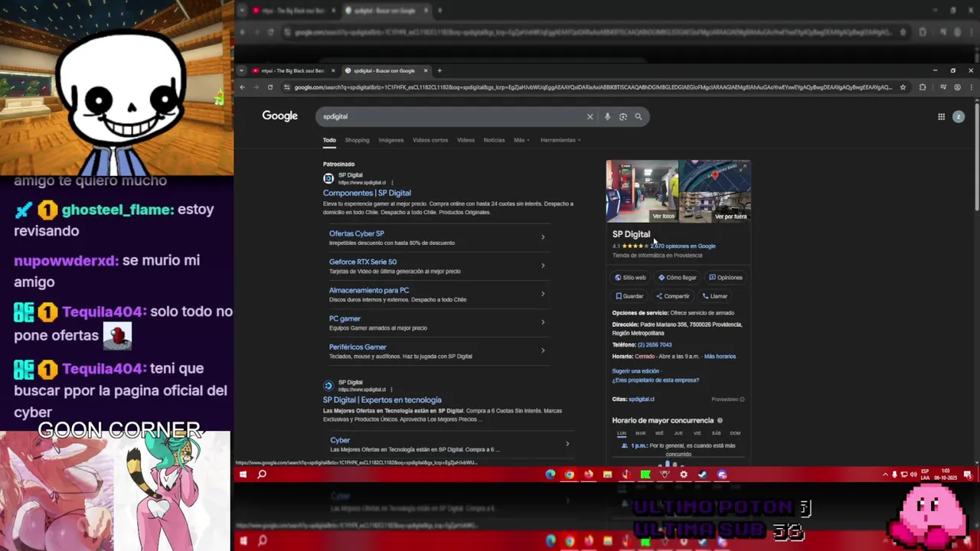Screen dimensions: 980x551
Task: Open Firefox from the taskbar
Action: click(589, 474)
